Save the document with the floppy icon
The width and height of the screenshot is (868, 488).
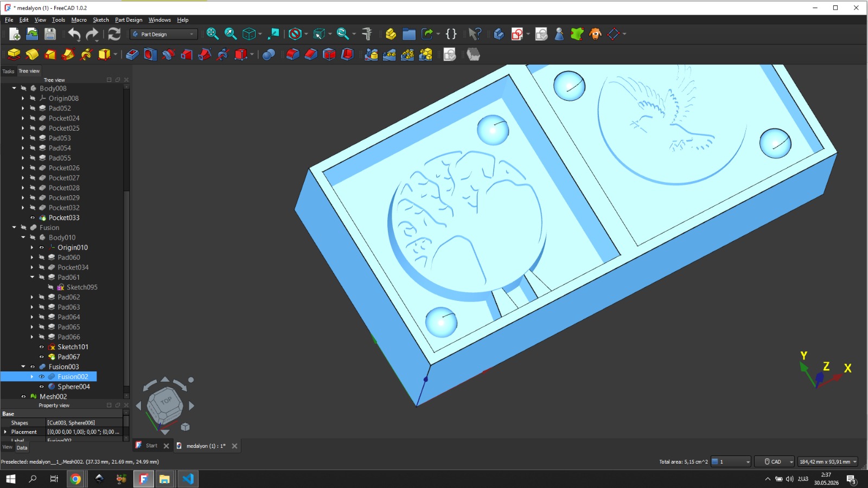50,34
